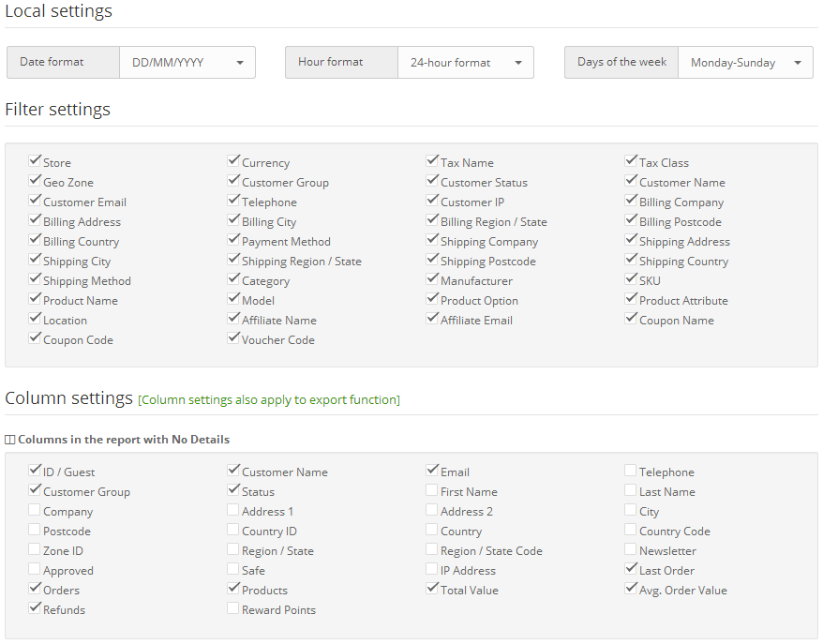The image size is (823, 644).
Task: Disable the Telephone filter checkbox
Action: (x=233, y=200)
